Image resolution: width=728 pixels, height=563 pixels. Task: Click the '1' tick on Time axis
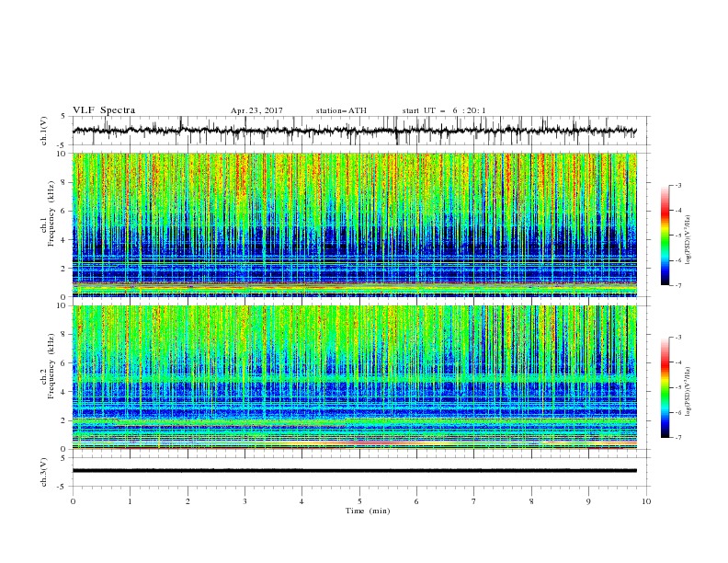[x=130, y=501]
